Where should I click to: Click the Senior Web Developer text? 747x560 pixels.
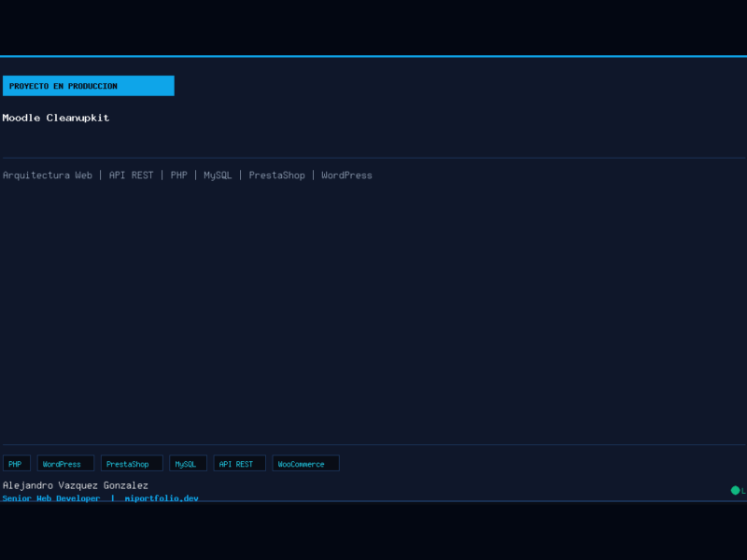pos(51,498)
